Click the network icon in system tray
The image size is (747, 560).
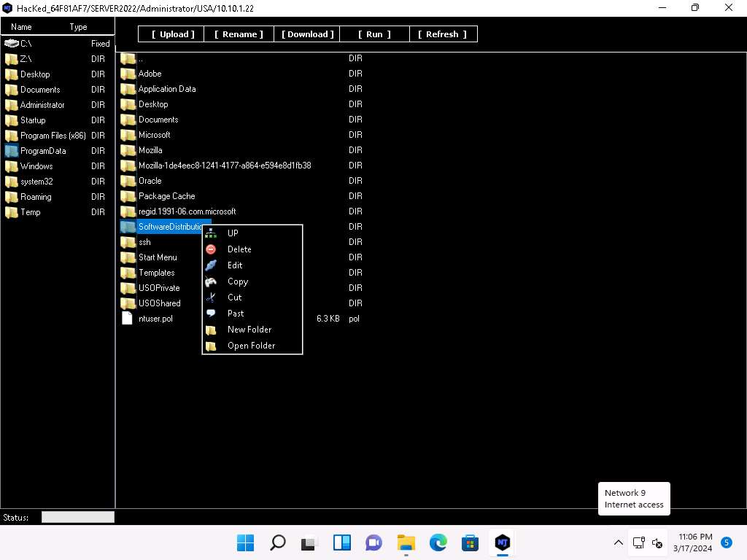click(x=638, y=542)
